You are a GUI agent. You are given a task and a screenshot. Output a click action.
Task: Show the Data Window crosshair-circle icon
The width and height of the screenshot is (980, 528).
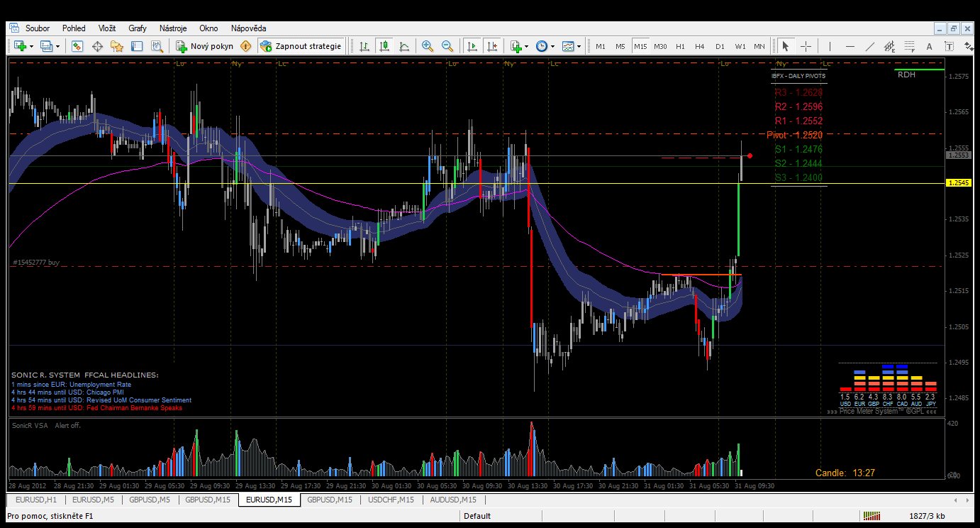(97, 46)
